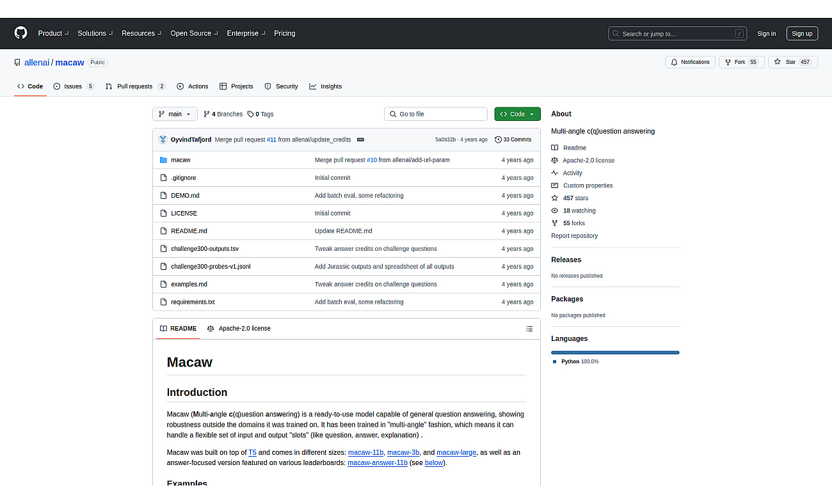Click the Python language bar
The image size is (832, 504).
[615, 352]
